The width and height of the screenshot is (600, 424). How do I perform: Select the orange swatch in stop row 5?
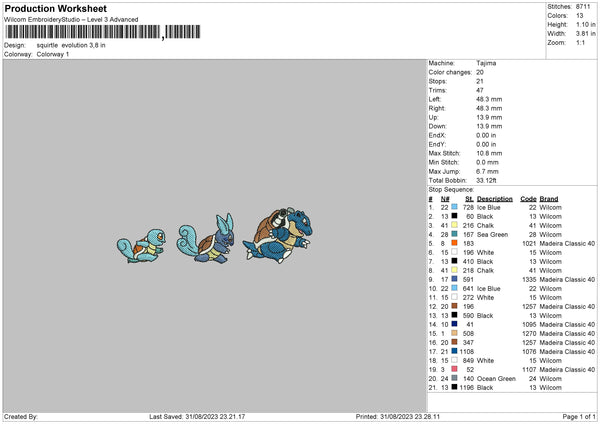454,243
